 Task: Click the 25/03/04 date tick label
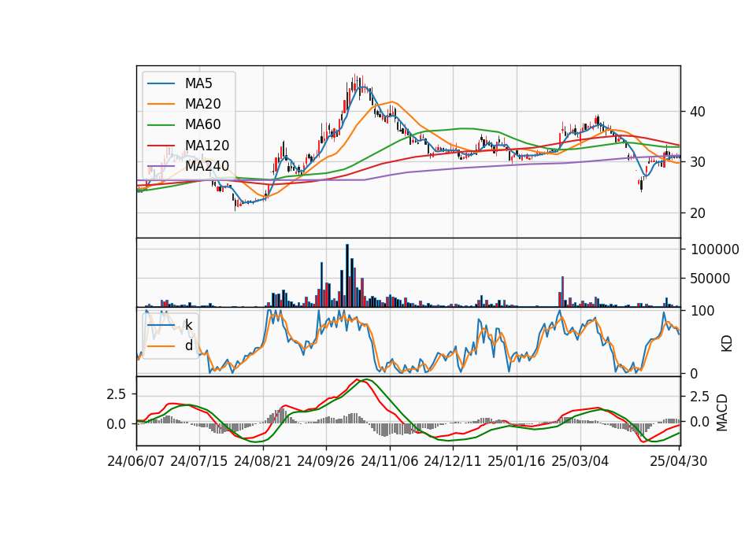[580, 461]
